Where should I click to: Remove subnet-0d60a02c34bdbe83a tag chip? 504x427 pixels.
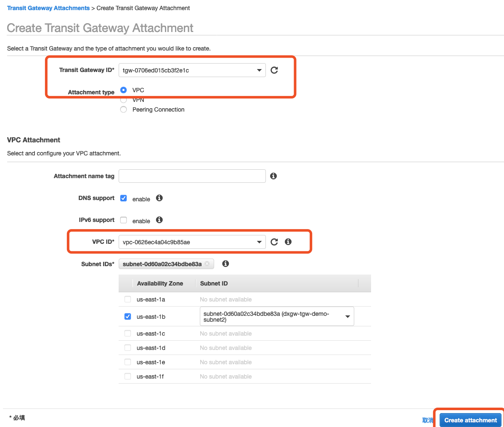point(207,264)
